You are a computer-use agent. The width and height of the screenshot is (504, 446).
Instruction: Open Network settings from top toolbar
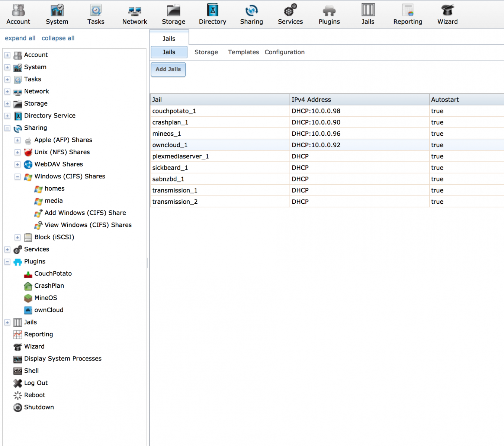pos(135,14)
